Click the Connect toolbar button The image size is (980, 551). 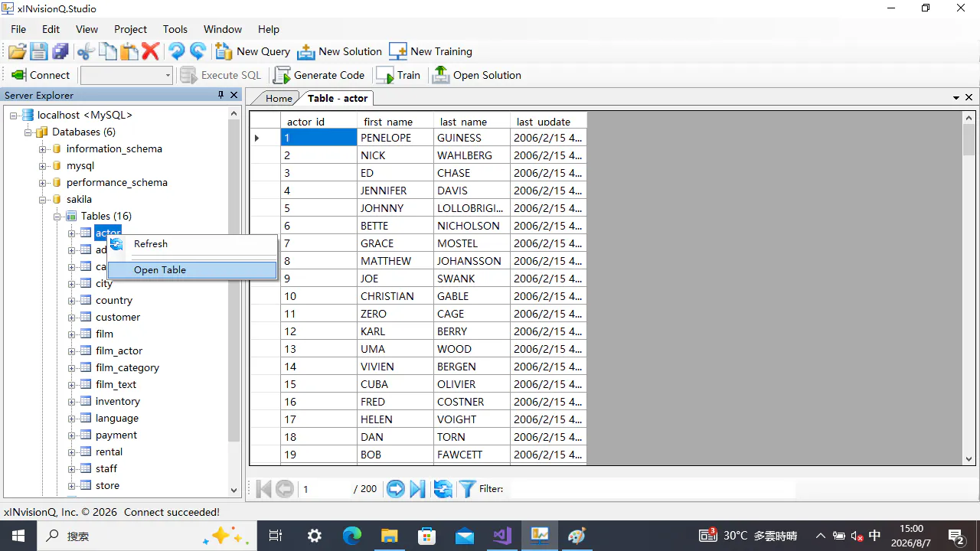pos(41,75)
